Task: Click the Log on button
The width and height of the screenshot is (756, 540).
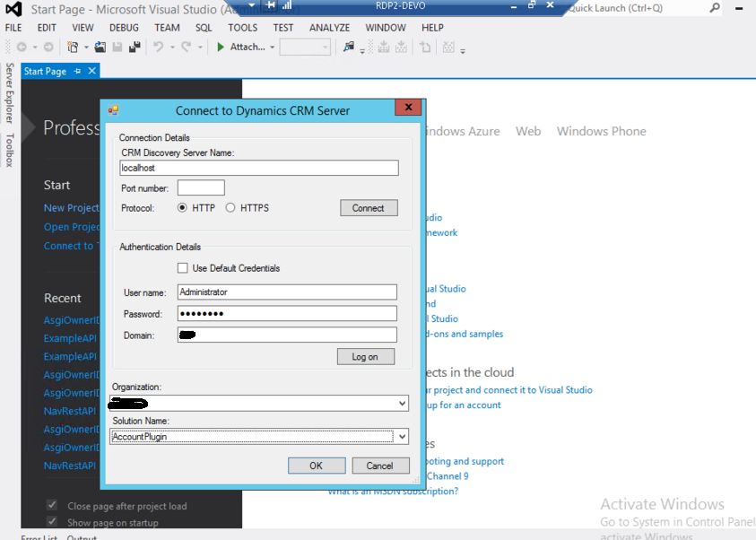Action: [365, 356]
